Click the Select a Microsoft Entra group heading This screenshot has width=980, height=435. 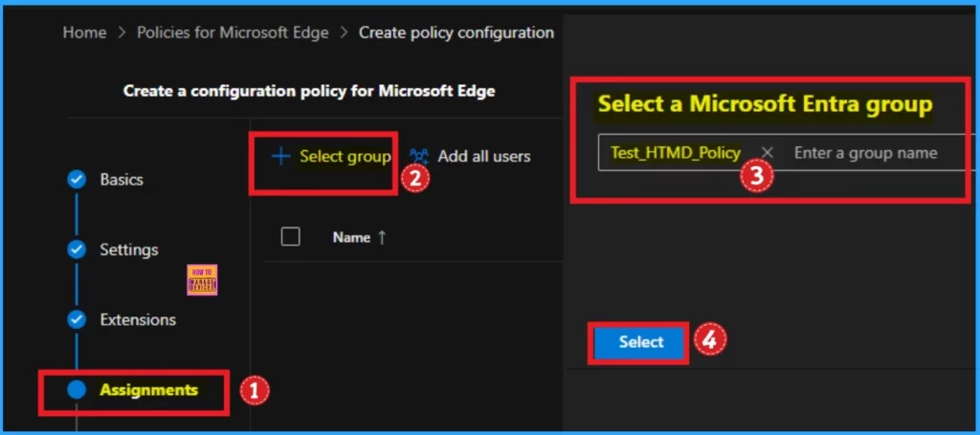(x=765, y=104)
